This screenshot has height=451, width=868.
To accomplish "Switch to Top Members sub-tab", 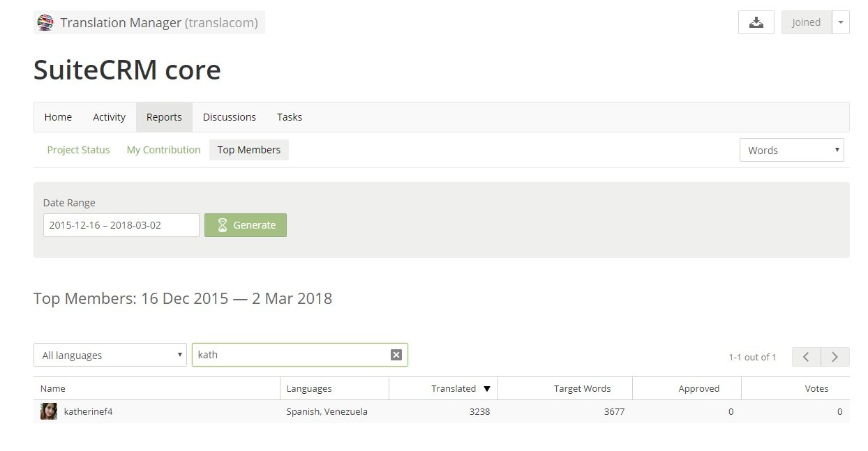I will 249,150.
